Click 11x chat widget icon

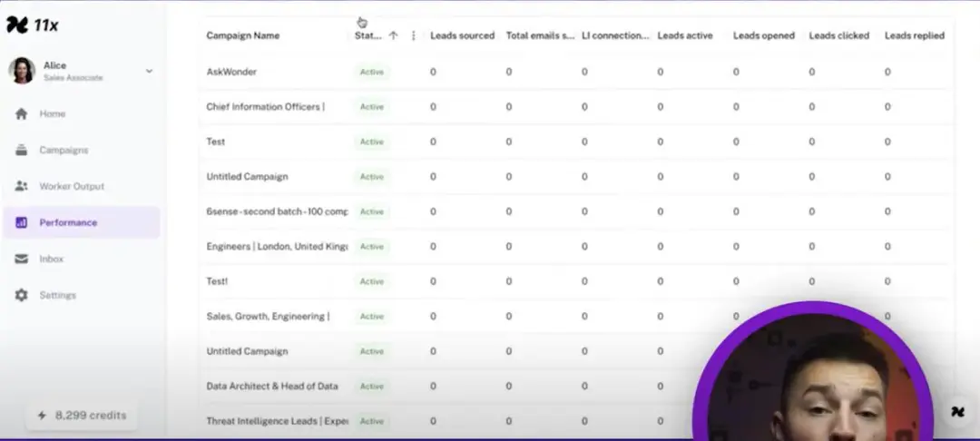click(957, 412)
